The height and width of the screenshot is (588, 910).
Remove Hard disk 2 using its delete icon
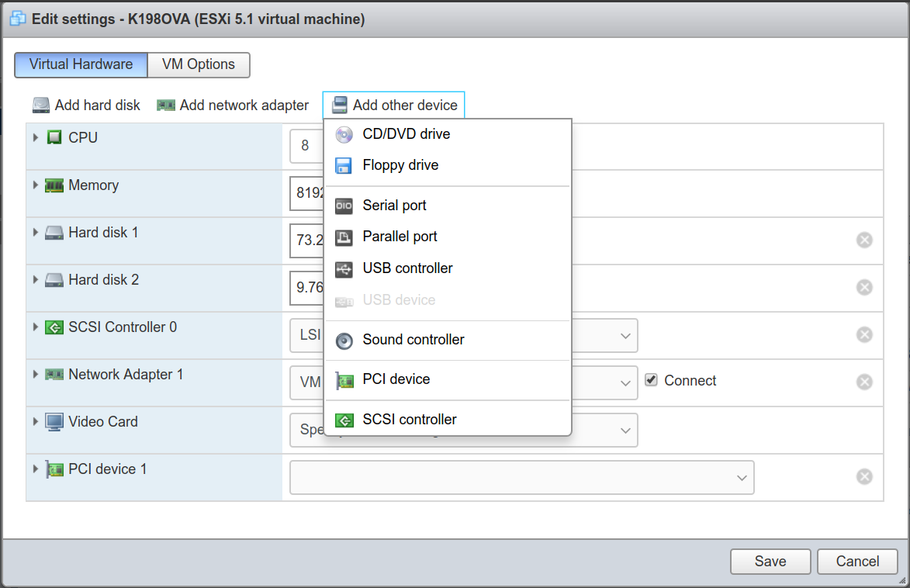tap(864, 287)
